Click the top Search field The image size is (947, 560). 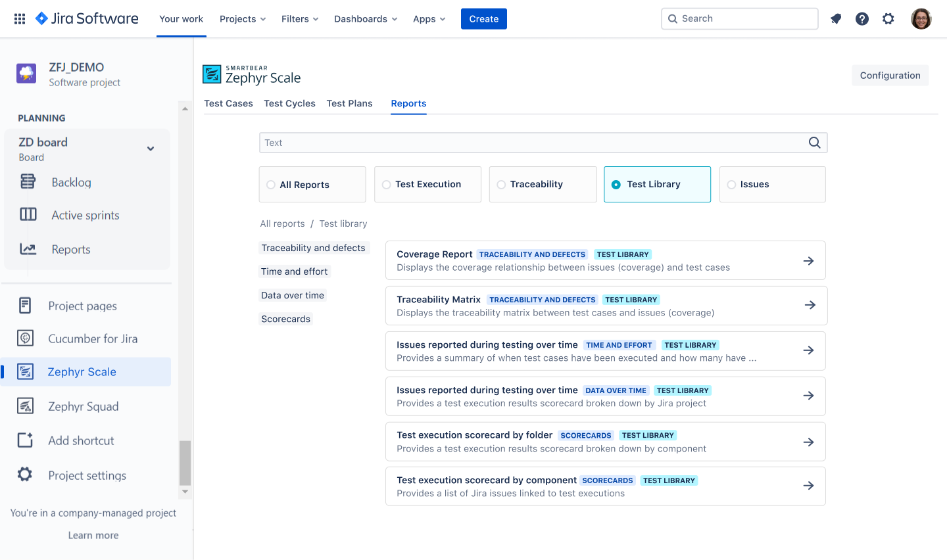(x=739, y=19)
